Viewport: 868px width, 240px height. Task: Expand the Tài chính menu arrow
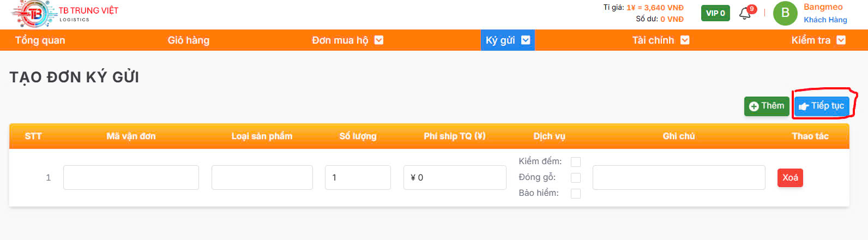coord(685,40)
